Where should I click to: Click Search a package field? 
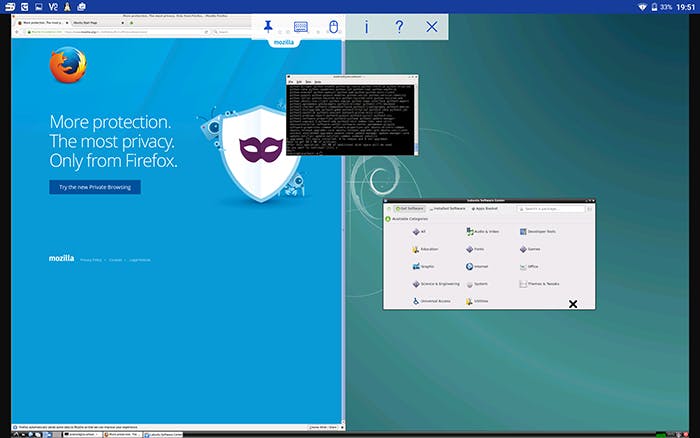[x=551, y=209]
